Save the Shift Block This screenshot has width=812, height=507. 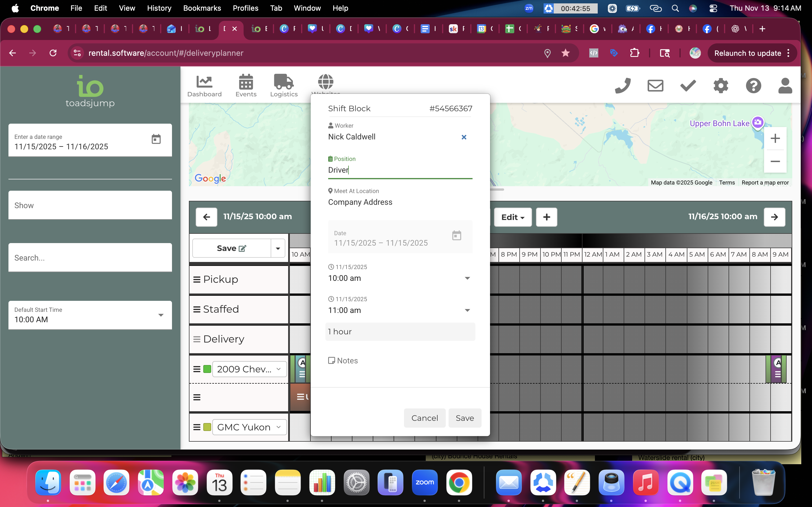[464, 418]
